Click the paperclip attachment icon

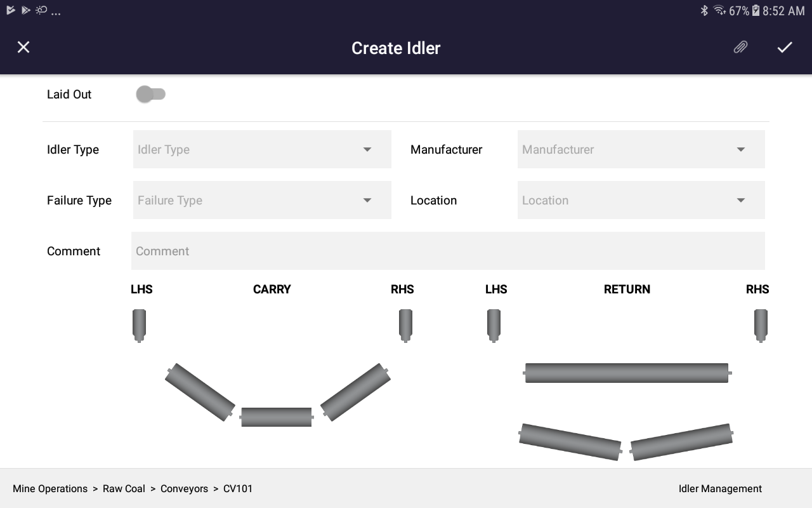pyautogui.click(x=740, y=47)
